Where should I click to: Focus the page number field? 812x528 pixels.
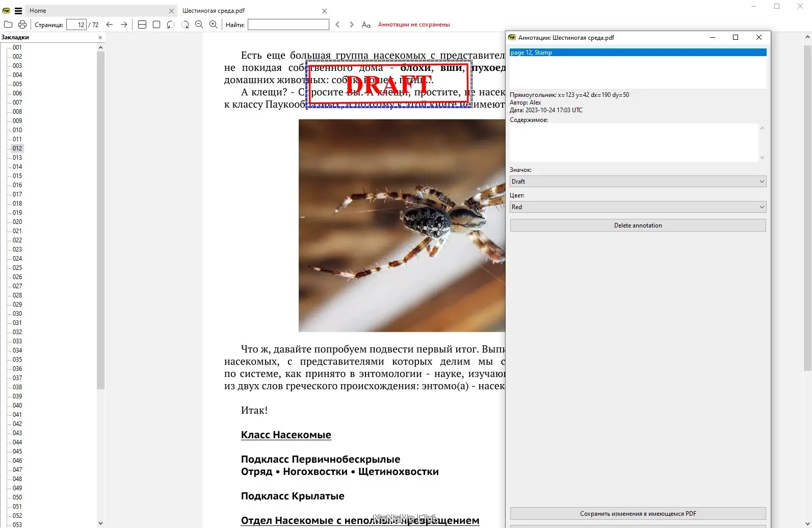pyautogui.click(x=76, y=24)
